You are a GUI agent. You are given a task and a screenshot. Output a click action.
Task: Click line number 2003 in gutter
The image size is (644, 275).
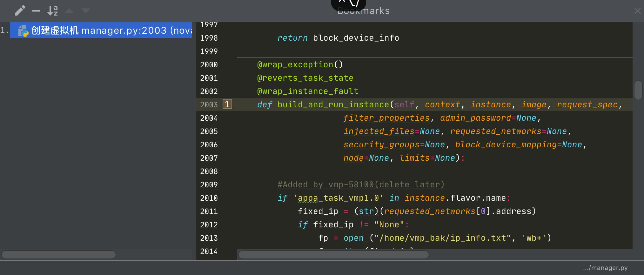[209, 104]
